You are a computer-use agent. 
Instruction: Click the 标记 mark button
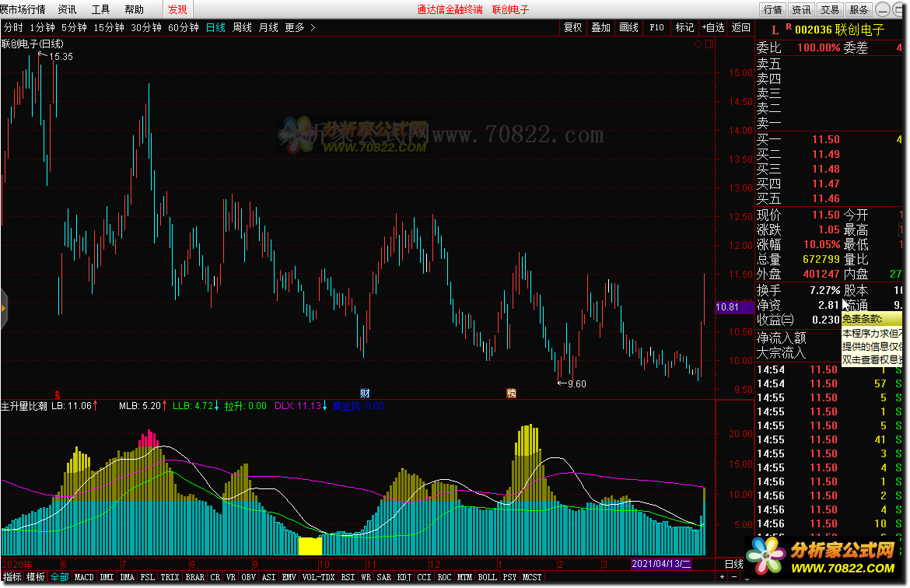(x=684, y=27)
